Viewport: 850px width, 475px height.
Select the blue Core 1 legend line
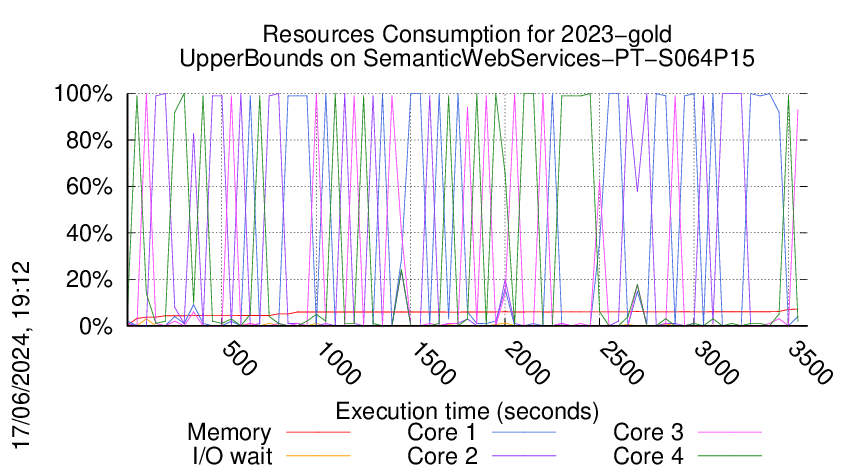coord(524,432)
